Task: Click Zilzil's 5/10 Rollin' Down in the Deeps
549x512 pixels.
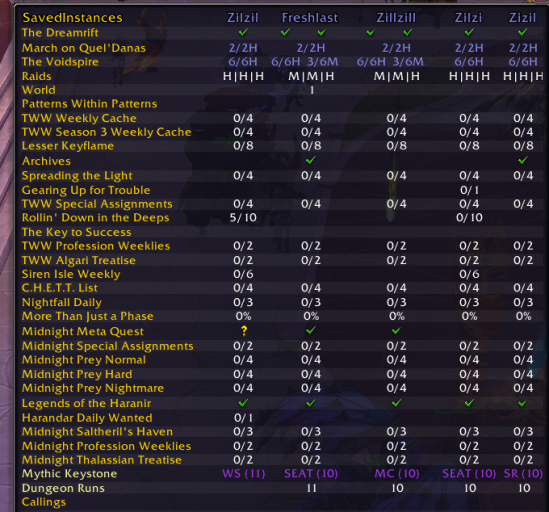Action: click(x=243, y=218)
